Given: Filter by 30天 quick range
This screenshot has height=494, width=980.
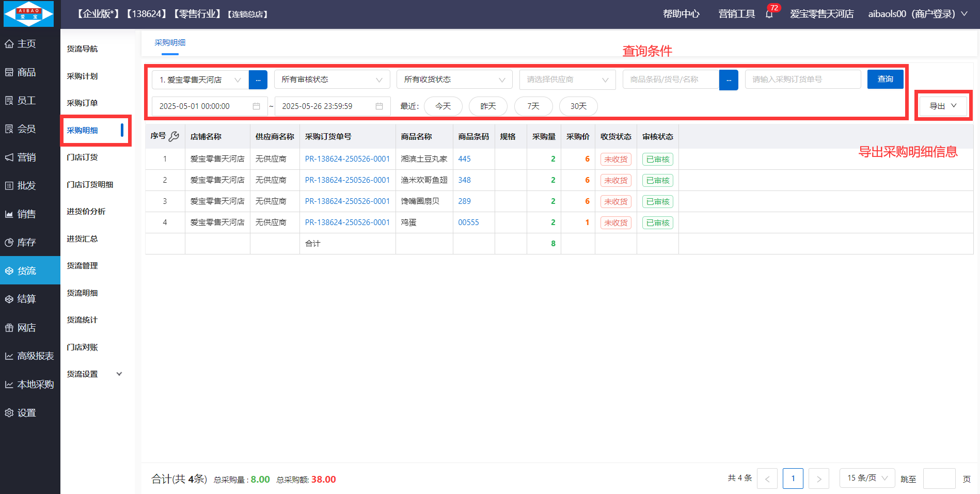Looking at the screenshot, I should click(x=578, y=106).
